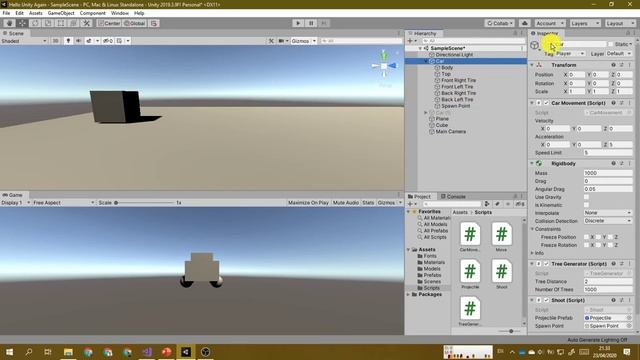The image size is (640, 360).
Task: Open the File menu
Action: [6, 13]
